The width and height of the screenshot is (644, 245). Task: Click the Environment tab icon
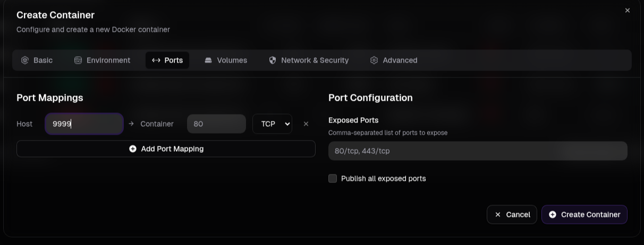78,60
